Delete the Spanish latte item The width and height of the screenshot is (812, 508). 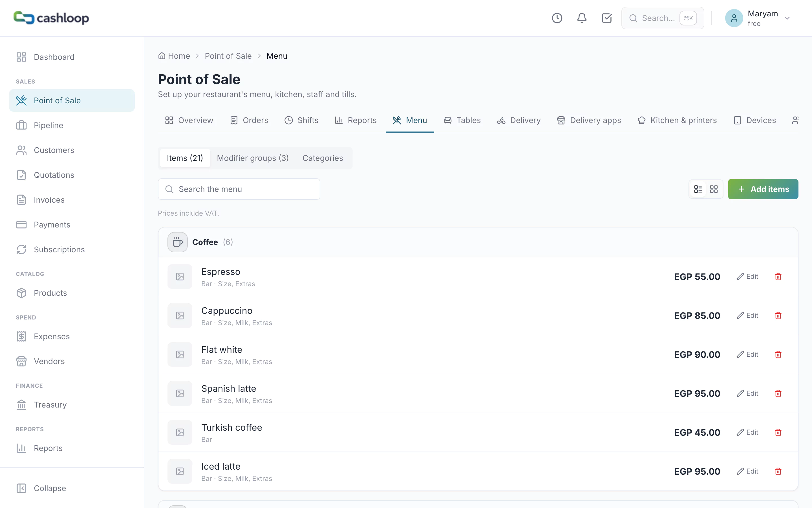tap(778, 393)
